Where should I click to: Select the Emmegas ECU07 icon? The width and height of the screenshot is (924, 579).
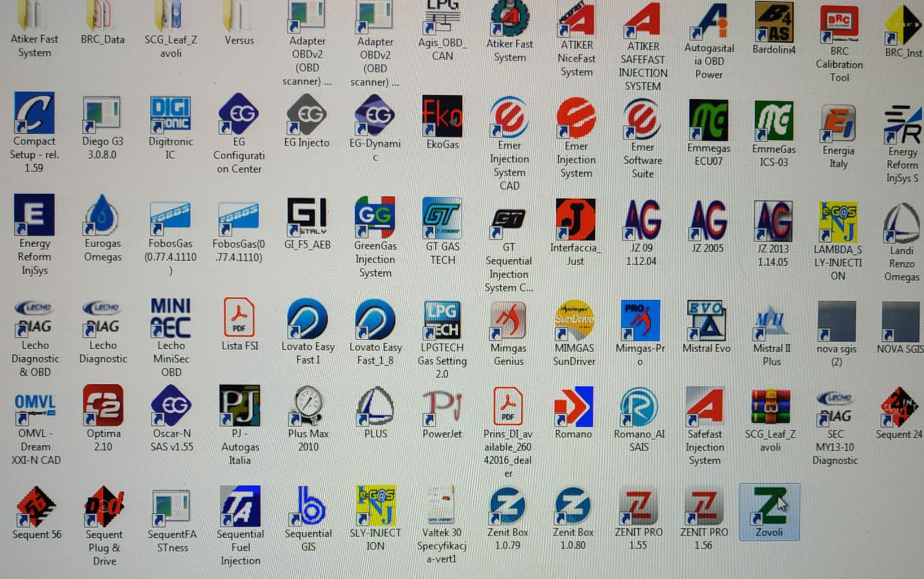pos(708,133)
